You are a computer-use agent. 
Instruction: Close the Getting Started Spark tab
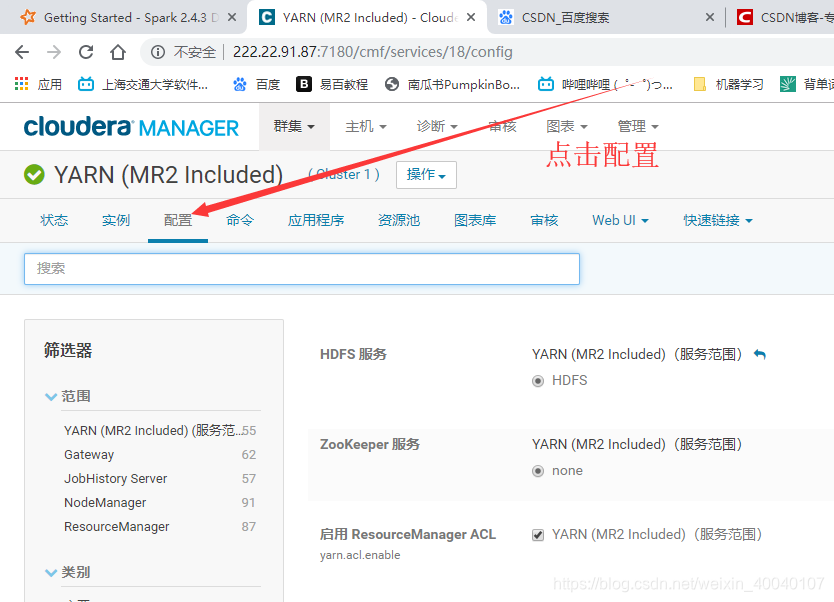[x=232, y=18]
